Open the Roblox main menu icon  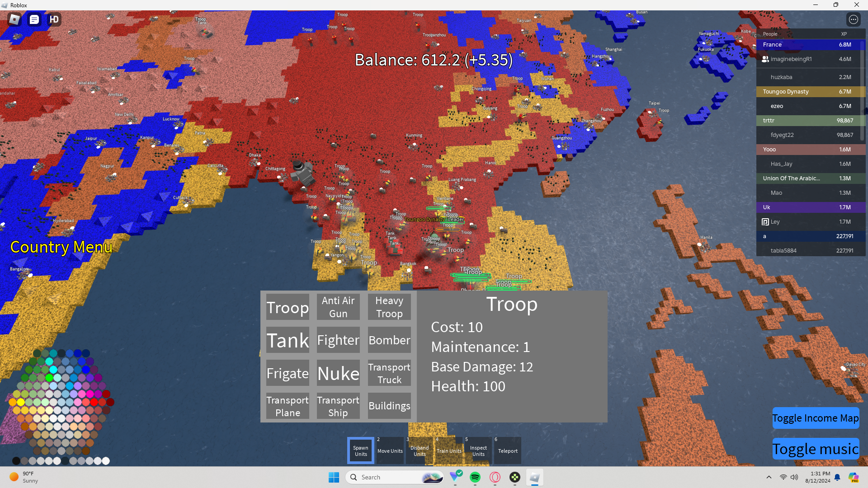click(x=14, y=19)
